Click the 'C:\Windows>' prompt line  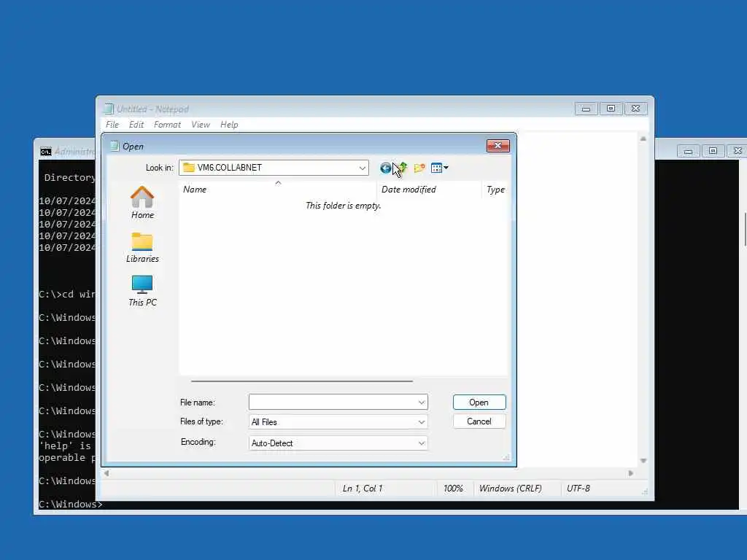[71, 505]
